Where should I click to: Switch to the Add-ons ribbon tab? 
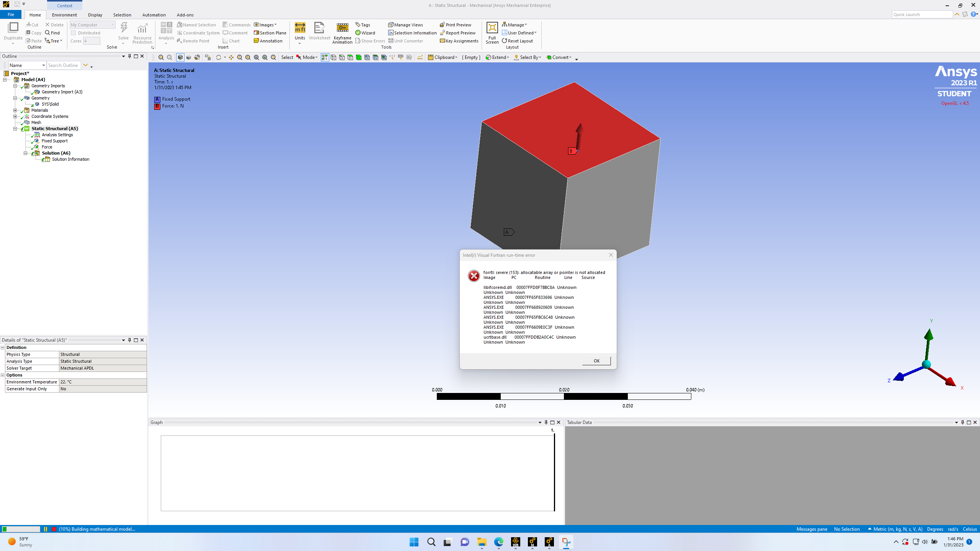tap(185, 15)
